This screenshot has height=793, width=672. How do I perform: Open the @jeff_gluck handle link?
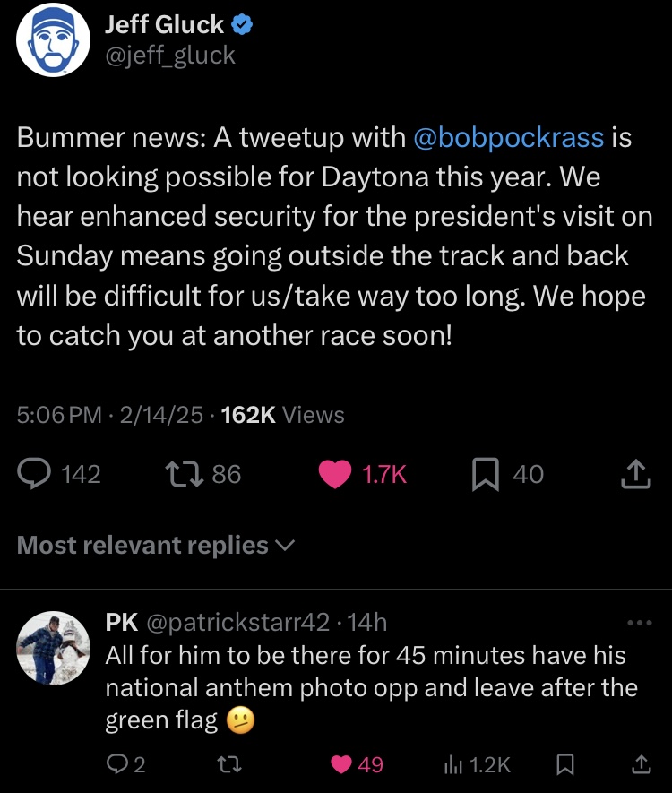170,56
